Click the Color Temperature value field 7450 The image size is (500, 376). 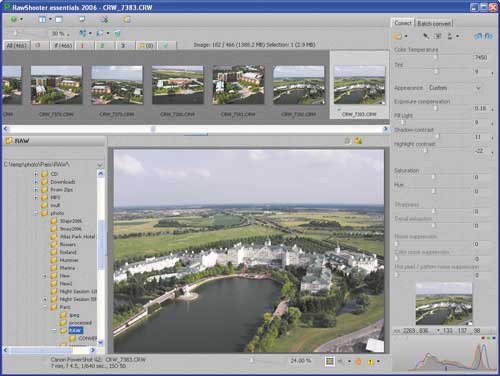481,58
